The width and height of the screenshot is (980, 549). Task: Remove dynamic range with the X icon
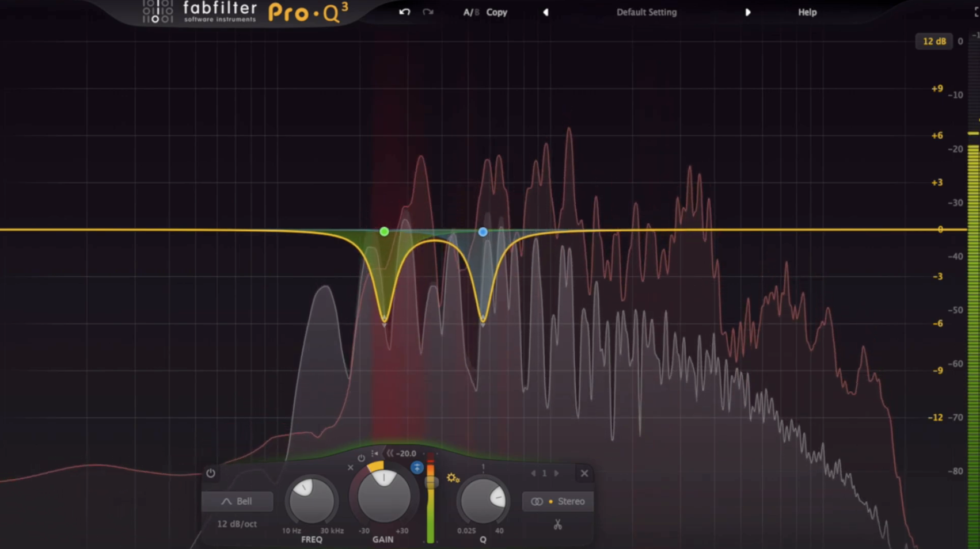click(351, 467)
